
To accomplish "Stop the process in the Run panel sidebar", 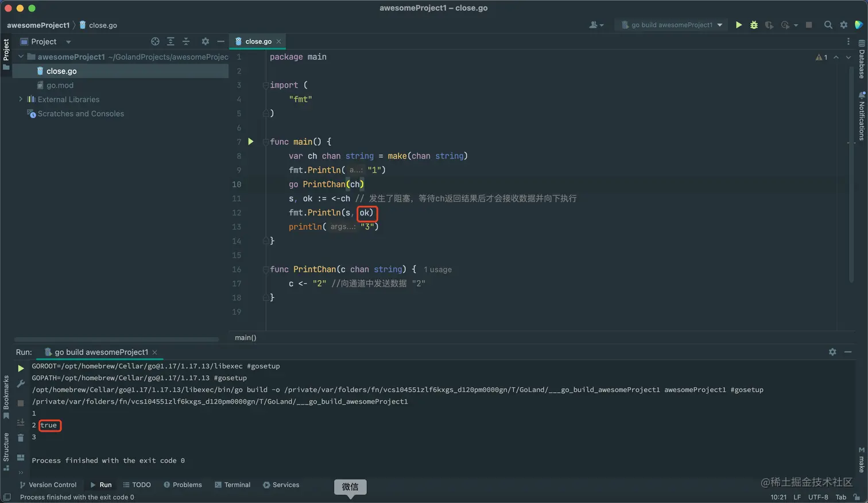I will click(21, 403).
